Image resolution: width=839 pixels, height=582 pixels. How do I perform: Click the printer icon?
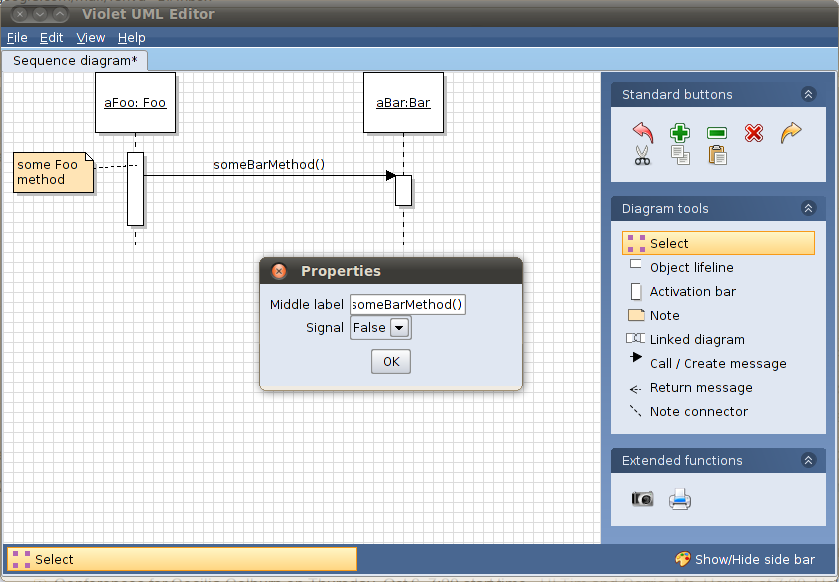(680, 499)
